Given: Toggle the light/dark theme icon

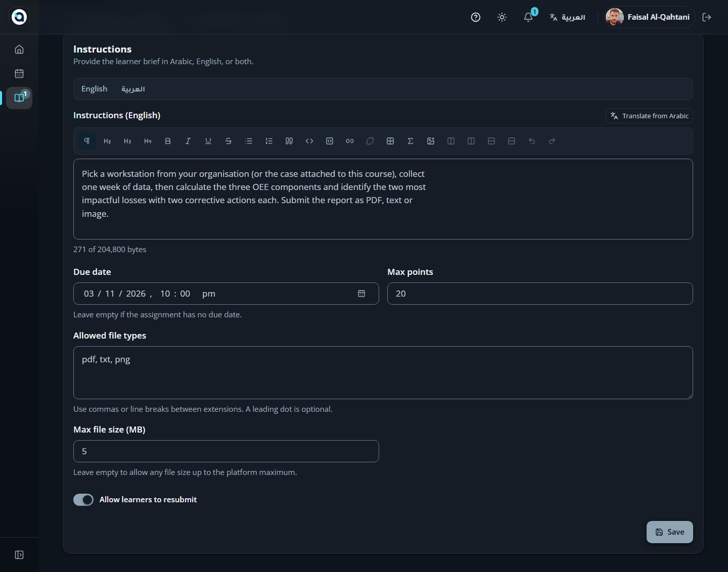Looking at the screenshot, I should point(502,17).
